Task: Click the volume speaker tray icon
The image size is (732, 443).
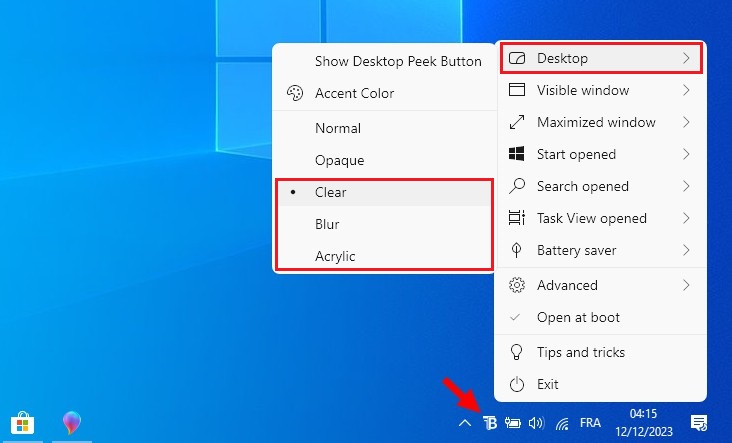Action: (536, 423)
